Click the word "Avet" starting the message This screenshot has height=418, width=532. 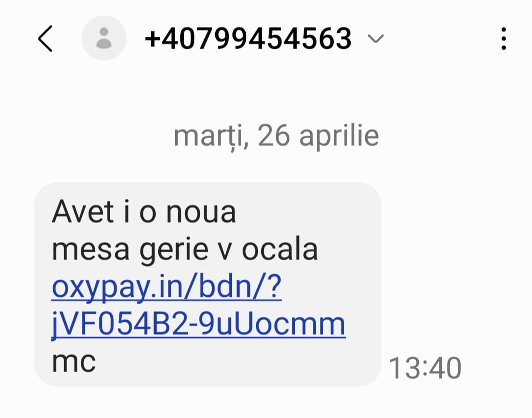coord(82,212)
